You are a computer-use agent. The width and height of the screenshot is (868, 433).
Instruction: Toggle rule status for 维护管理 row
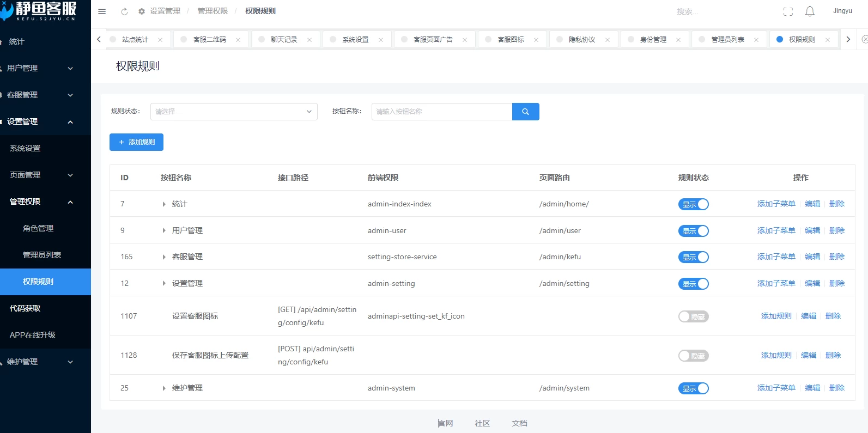[693, 388]
